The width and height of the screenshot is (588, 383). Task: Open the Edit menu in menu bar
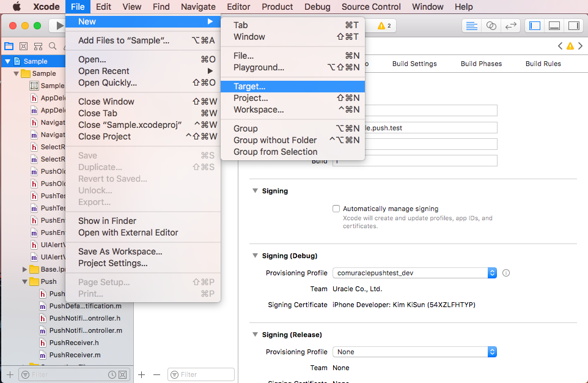coord(103,6)
